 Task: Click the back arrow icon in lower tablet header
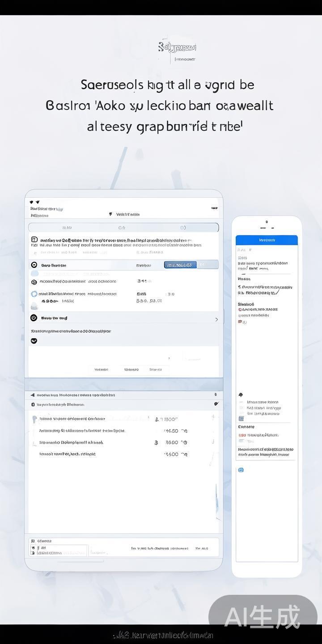[x=33, y=395]
